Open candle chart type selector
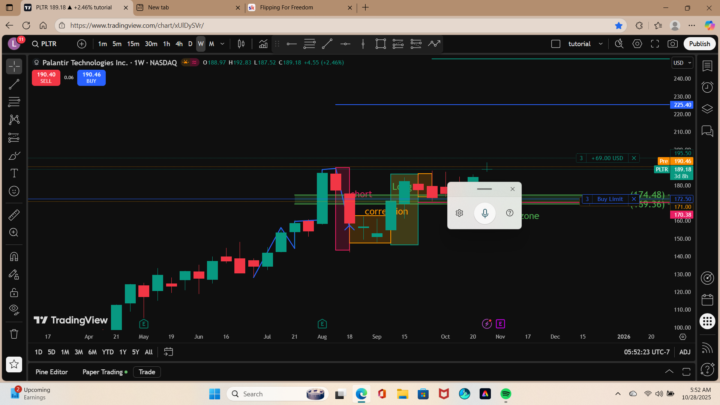The image size is (720, 405). [241, 44]
